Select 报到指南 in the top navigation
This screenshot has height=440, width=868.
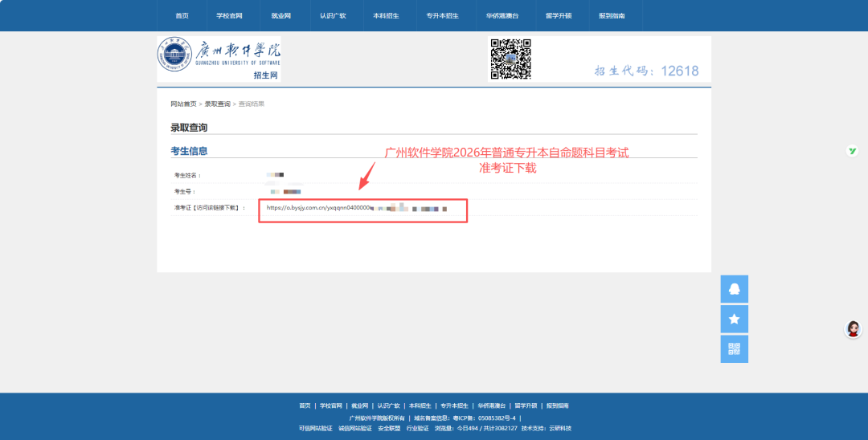tap(612, 16)
